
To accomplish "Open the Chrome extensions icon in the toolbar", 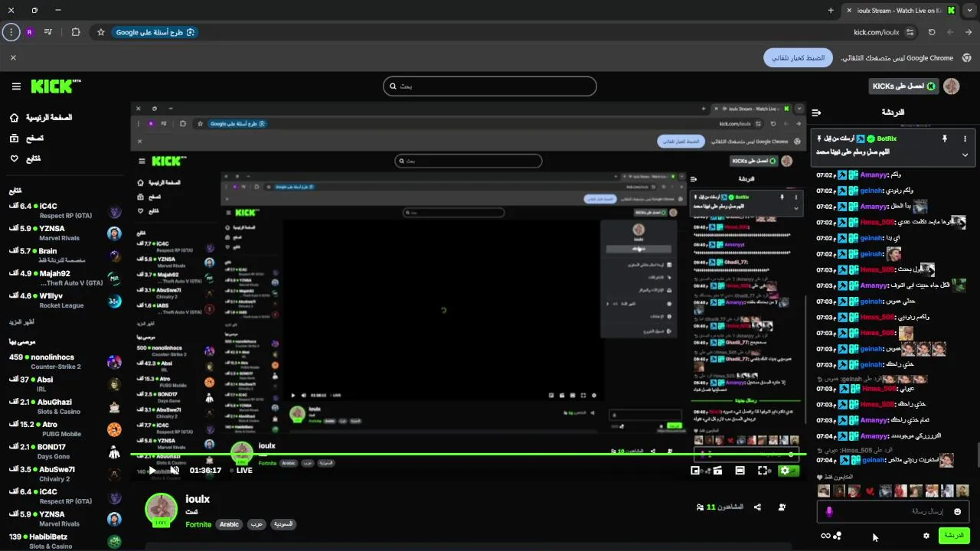I will (75, 32).
